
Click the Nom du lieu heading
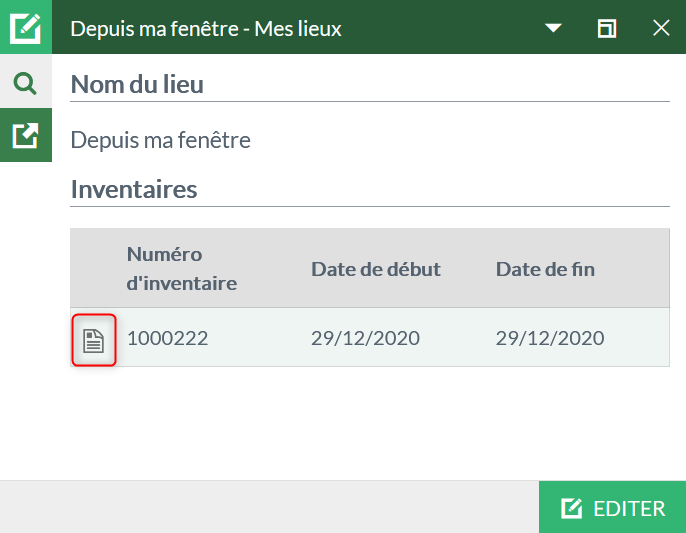[137, 84]
